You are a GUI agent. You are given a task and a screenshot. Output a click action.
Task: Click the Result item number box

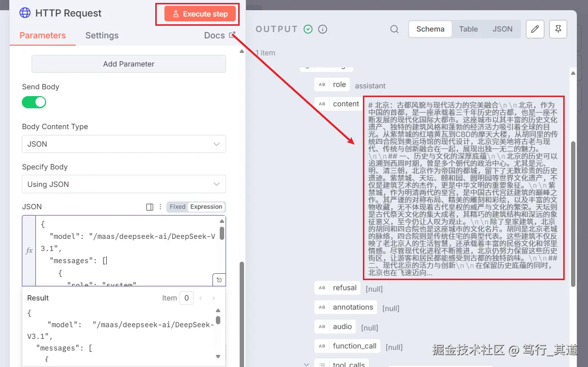(186, 298)
